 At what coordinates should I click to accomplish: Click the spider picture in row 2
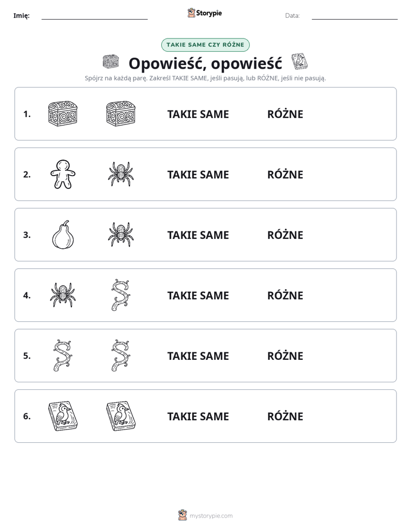[121, 174]
